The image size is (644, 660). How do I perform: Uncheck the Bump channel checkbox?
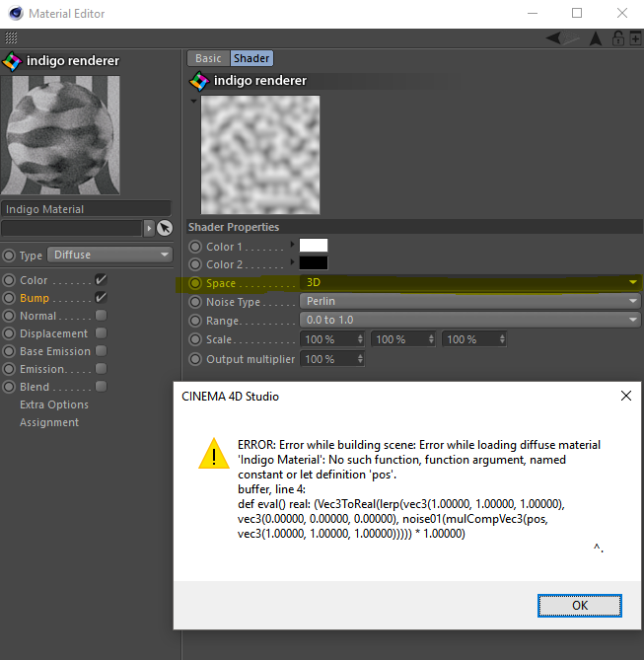101,298
